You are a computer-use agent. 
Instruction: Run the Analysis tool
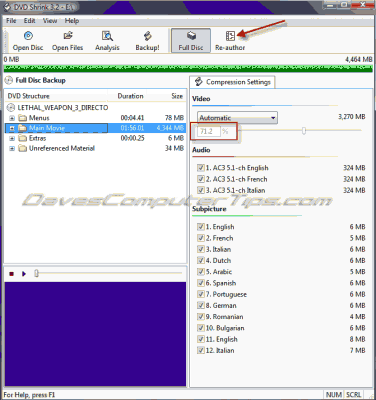pos(107,41)
